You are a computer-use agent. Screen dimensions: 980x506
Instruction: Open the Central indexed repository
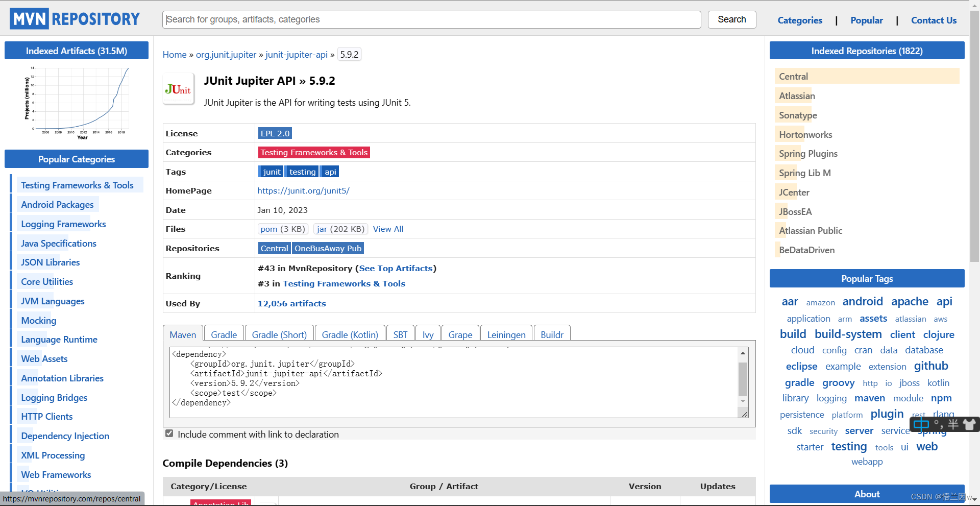point(793,77)
